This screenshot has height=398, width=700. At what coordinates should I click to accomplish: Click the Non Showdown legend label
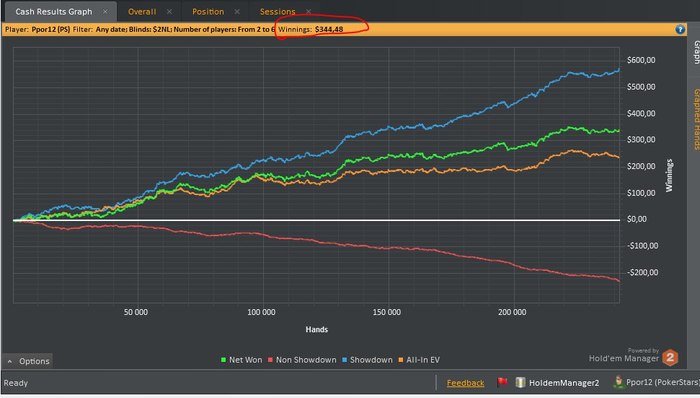[x=306, y=360]
